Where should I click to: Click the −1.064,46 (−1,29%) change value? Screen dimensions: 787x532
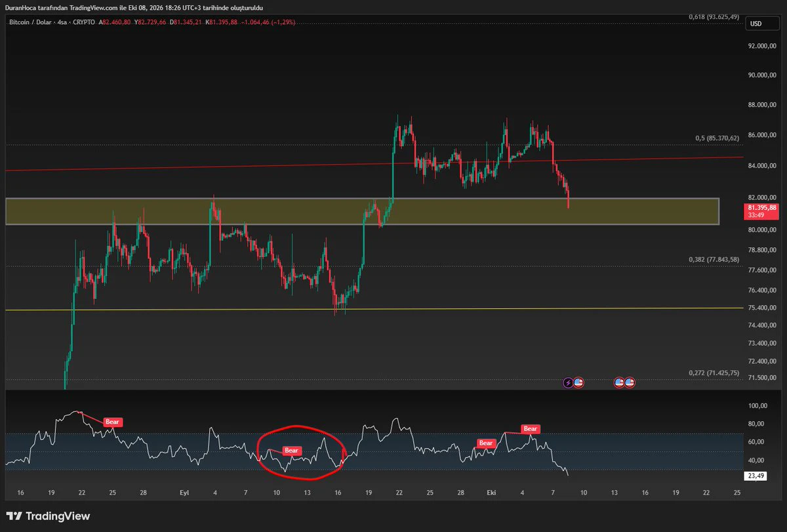267,22
